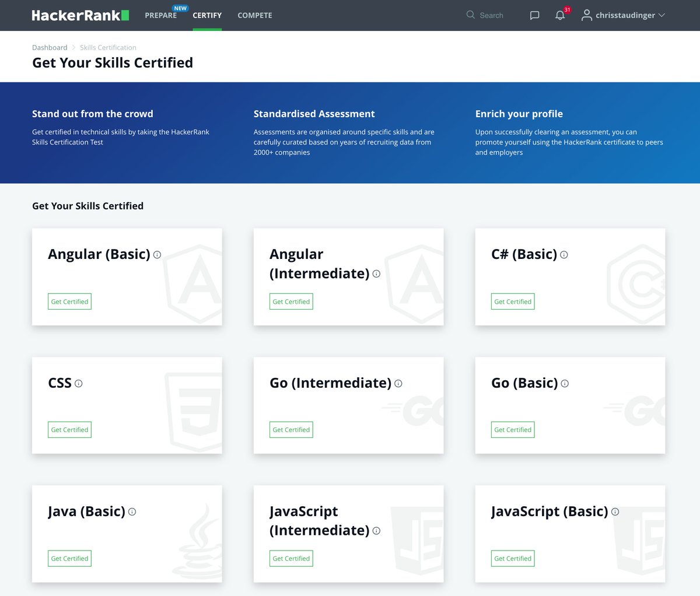The image size is (700, 596).
Task: Click the Java (Basic) card title
Action: [x=86, y=511]
